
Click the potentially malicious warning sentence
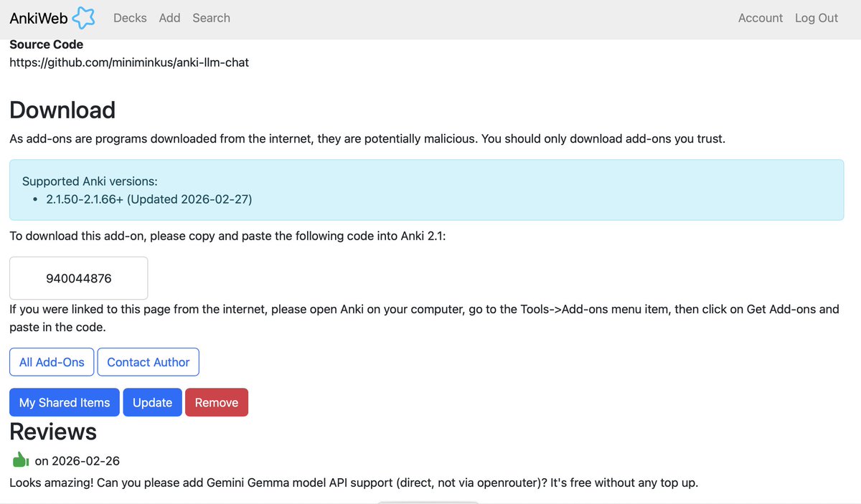pos(367,138)
